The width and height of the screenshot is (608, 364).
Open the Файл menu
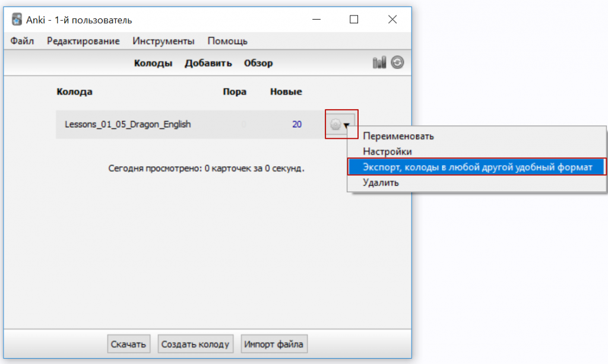(22, 41)
